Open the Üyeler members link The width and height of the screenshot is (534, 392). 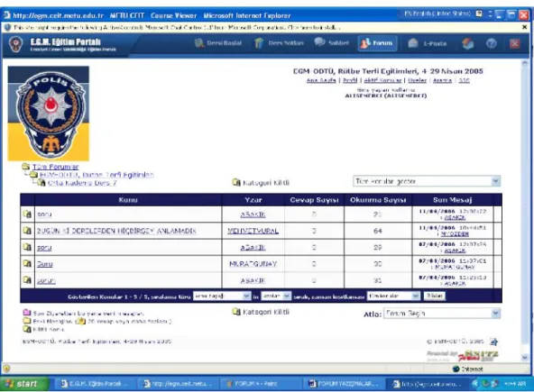[417, 80]
